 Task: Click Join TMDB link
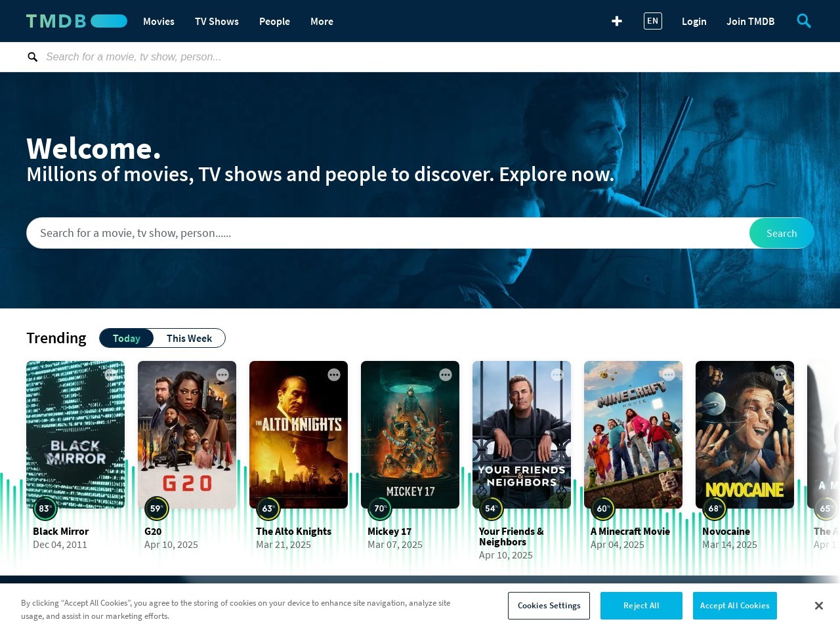(x=751, y=21)
